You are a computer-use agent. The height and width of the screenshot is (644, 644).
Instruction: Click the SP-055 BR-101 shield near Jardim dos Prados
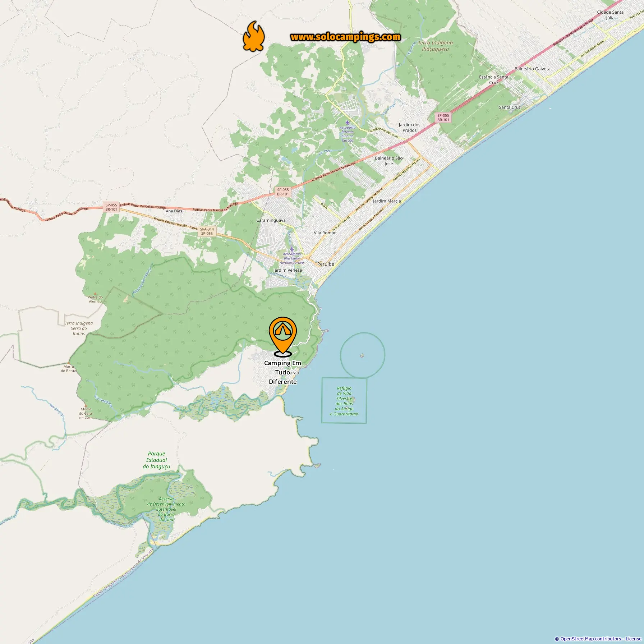click(443, 118)
